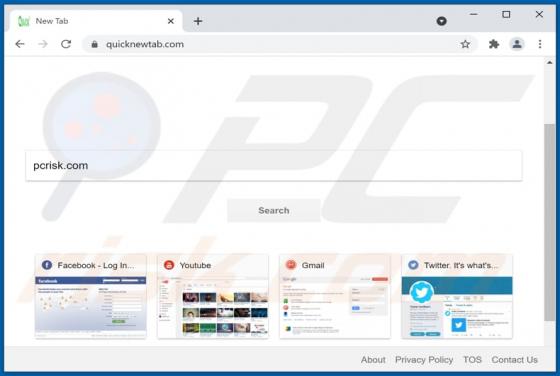Open a new tab with the plus button

pos(198,21)
